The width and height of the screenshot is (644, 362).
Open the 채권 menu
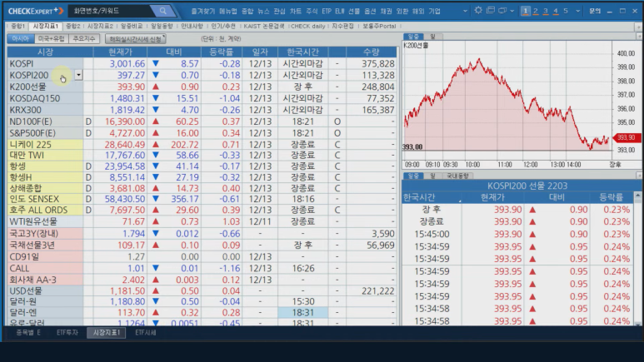tap(386, 11)
